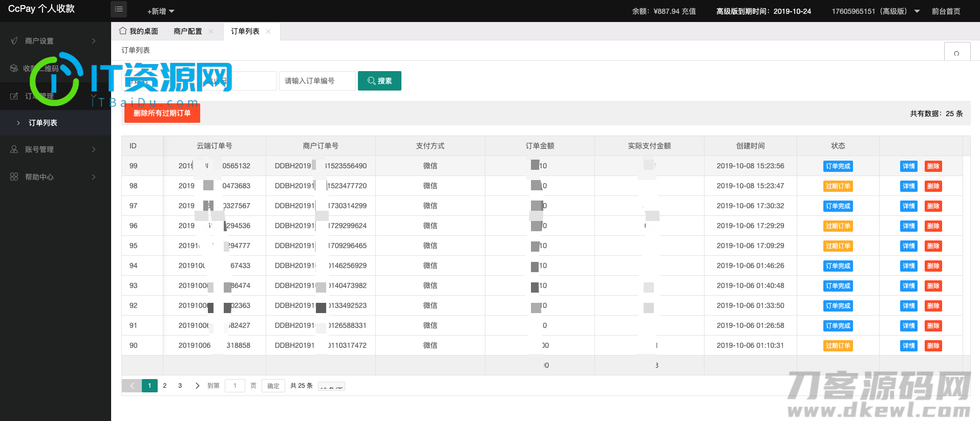This screenshot has width=980, height=421.
Task: Expand the 账号管理 sidebar menu
Action: pos(55,149)
